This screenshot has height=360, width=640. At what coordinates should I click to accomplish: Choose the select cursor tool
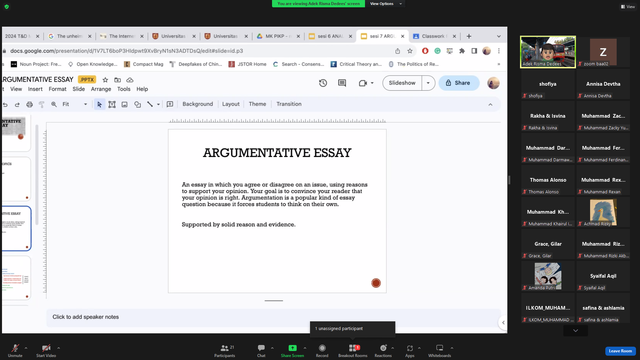[99, 104]
